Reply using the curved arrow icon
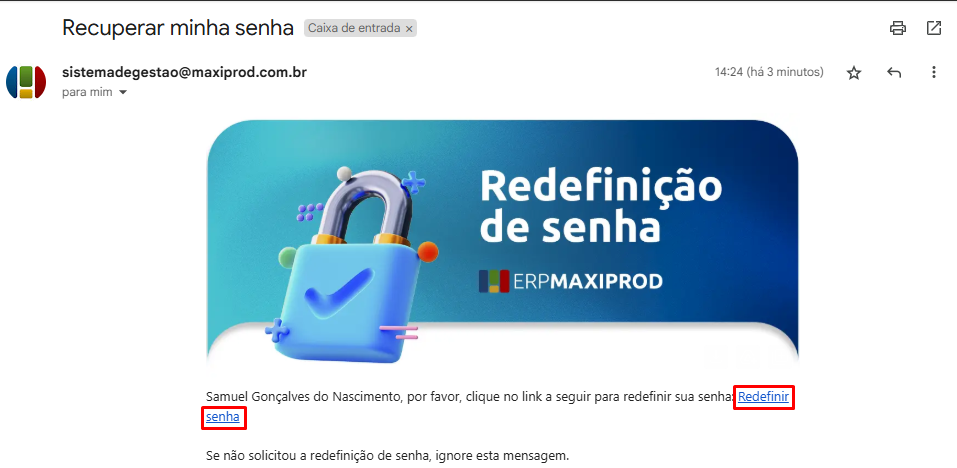 (894, 73)
